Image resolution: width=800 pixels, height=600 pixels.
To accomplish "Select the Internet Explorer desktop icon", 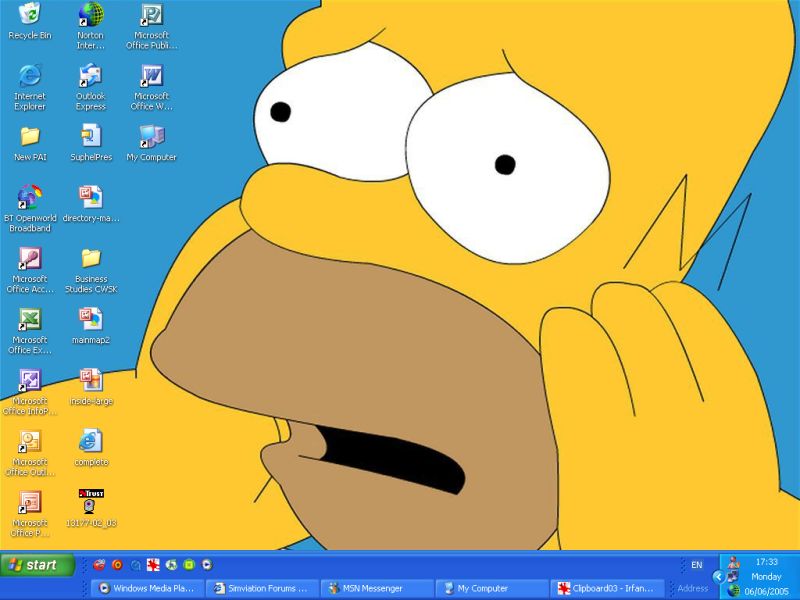I will (x=30, y=76).
